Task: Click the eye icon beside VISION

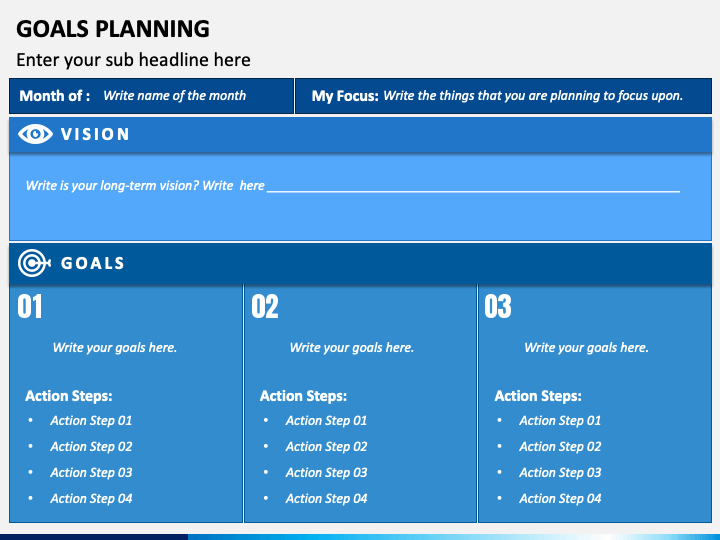Action: [x=35, y=134]
